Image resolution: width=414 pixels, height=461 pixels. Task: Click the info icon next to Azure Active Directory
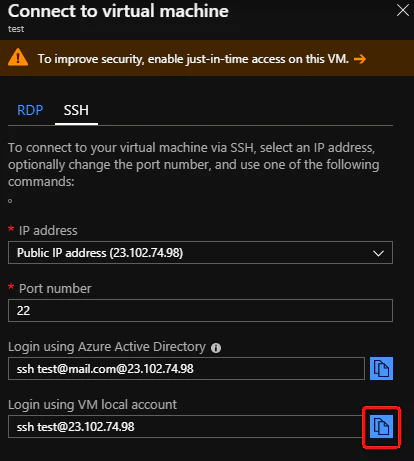tap(216, 348)
